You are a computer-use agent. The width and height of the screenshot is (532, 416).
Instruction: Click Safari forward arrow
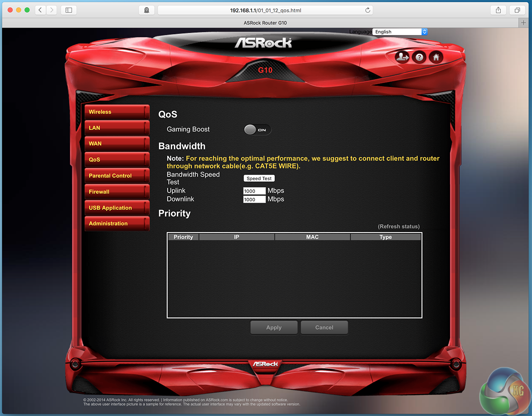51,10
